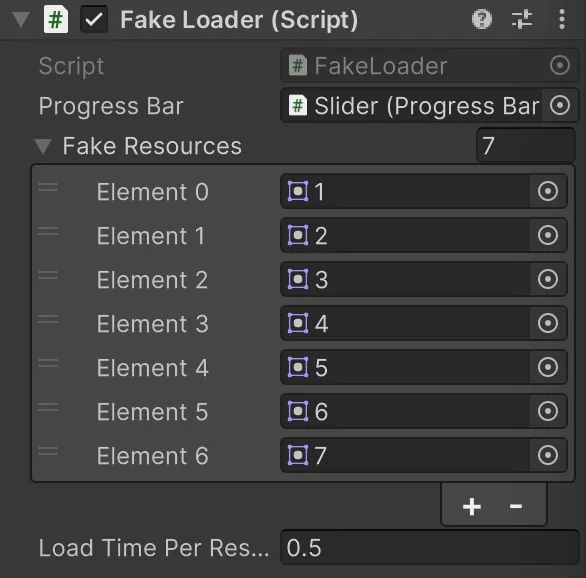Image resolution: width=586 pixels, height=578 pixels.
Task: Open object picker for Element 0
Action: pos(548,192)
